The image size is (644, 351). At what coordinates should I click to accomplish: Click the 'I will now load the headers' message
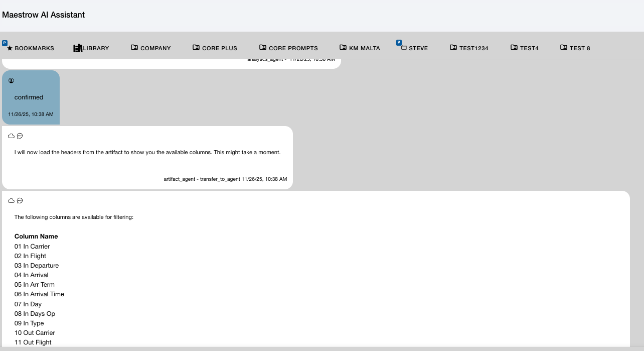(x=147, y=152)
